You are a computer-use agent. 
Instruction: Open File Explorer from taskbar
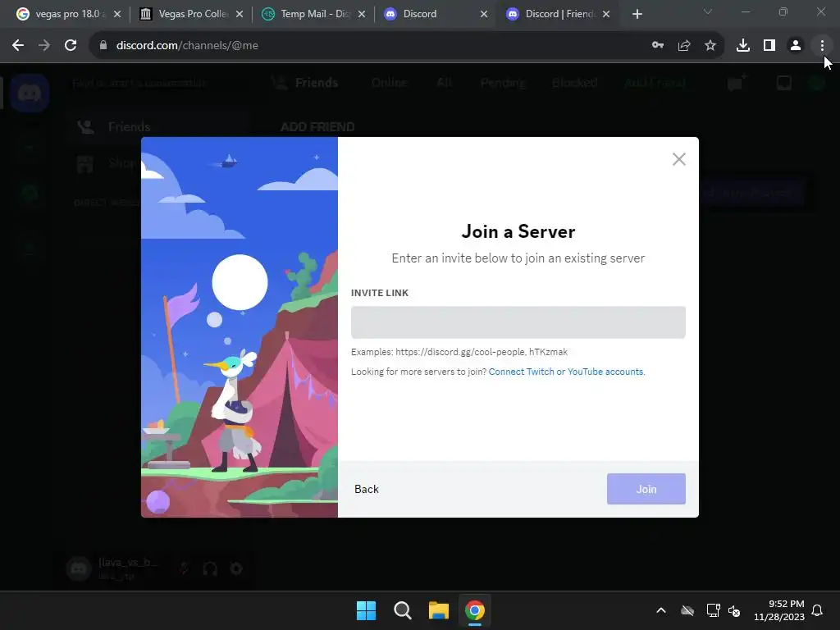coord(438,610)
